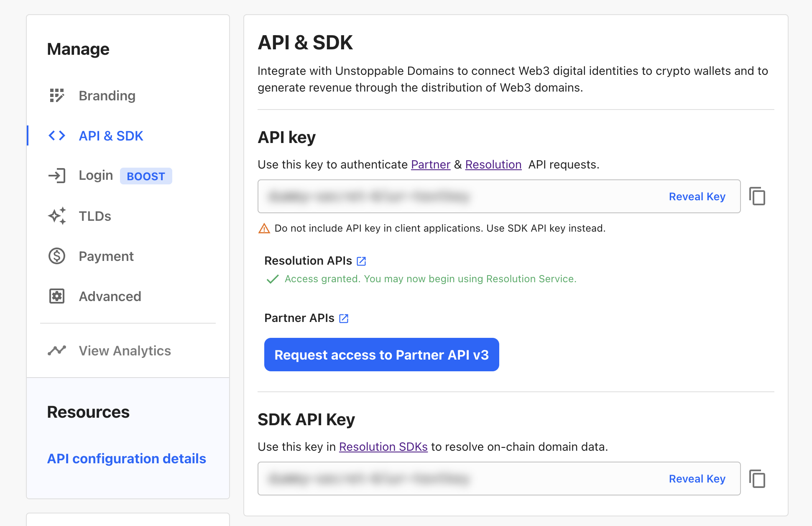The image size is (812, 526).
Task: Open Partner APIs external link icon
Action: 344,319
